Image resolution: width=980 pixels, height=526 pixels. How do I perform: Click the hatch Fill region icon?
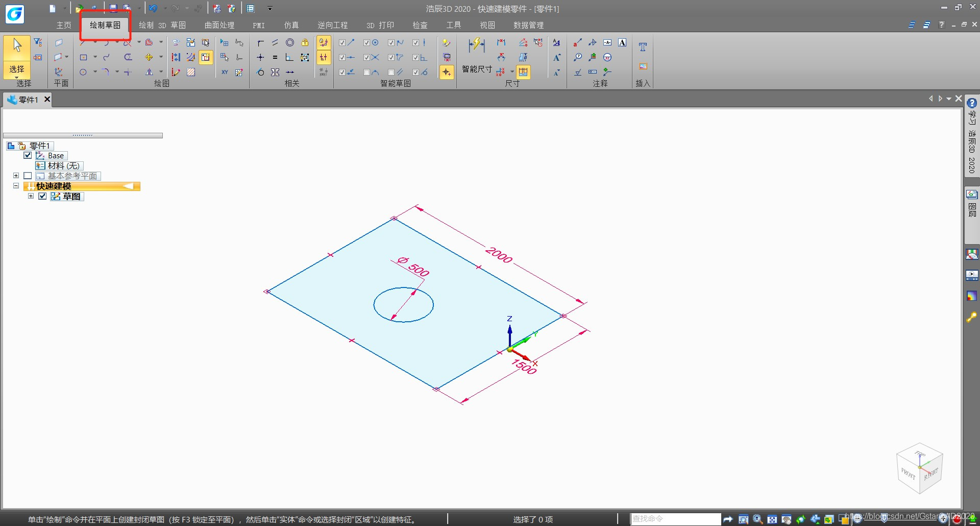pyautogui.click(x=191, y=72)
